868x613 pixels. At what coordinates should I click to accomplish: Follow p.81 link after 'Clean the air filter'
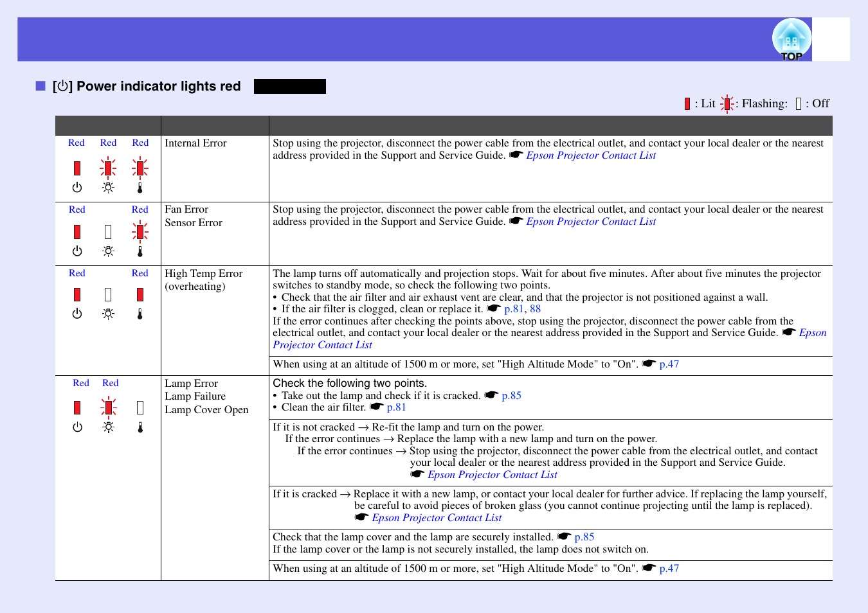[396, 407]
